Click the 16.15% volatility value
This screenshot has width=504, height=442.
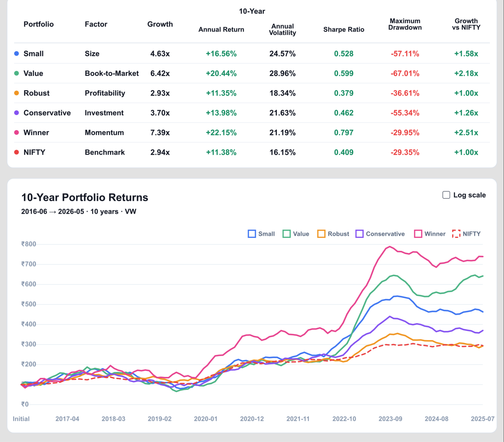point(282,152)
